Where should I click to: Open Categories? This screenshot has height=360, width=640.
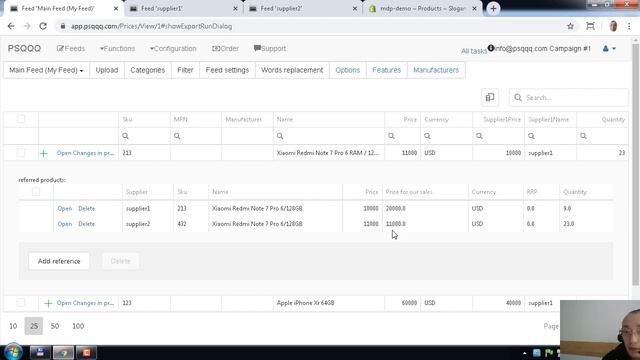tap(147, 70)
